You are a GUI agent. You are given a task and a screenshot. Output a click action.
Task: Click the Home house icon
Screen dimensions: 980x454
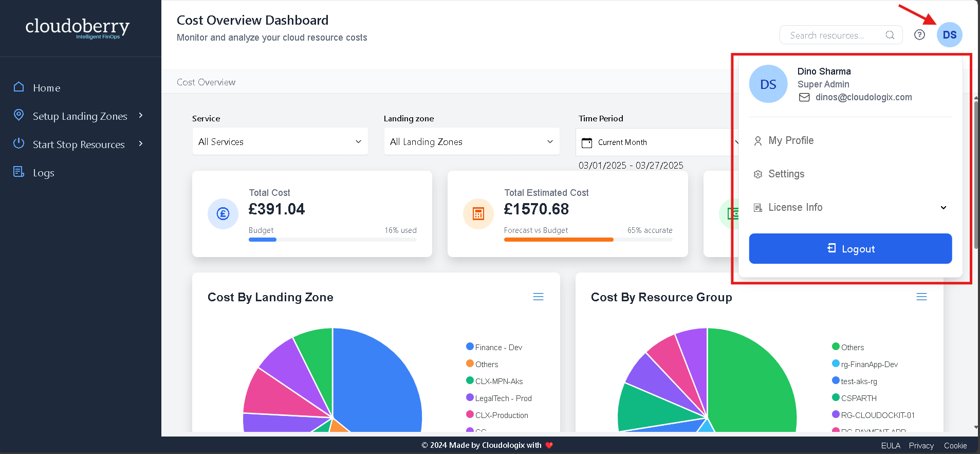pyautogui.click(x=19, y=87)
